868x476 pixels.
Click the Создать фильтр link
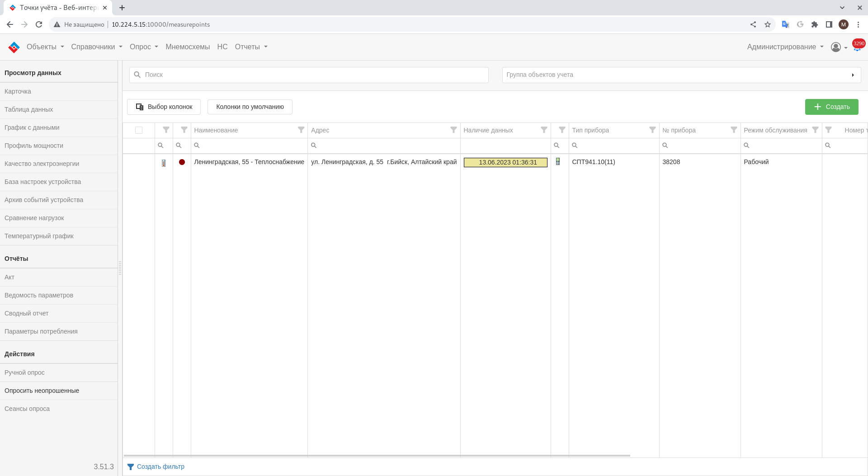tap(160, 467)
